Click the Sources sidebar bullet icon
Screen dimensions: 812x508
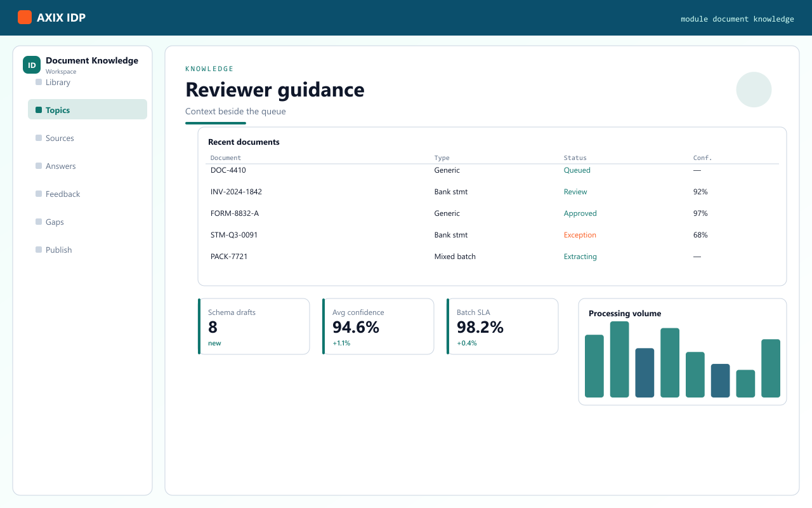tap(39, 138)
